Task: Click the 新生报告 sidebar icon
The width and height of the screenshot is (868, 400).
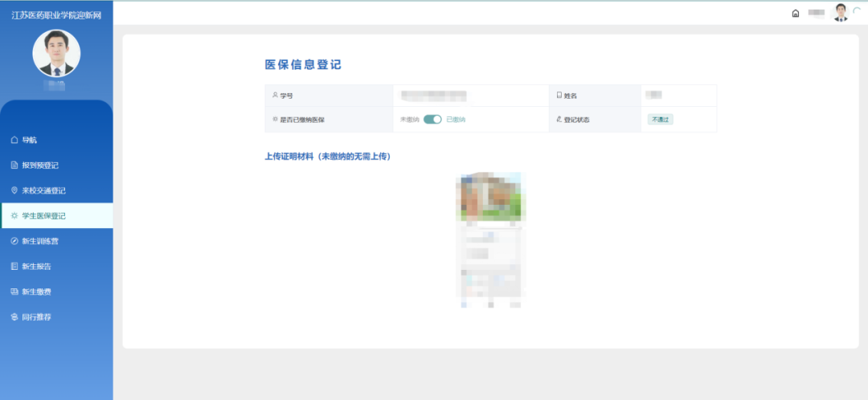Action: click(14, 266)
